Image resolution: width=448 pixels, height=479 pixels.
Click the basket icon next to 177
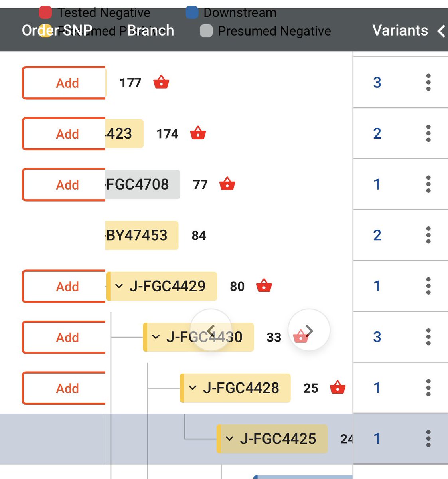coord(161,82)
